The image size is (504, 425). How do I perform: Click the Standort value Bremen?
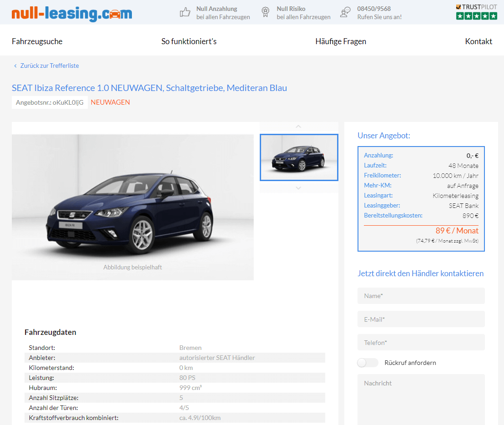click(190, 348)
